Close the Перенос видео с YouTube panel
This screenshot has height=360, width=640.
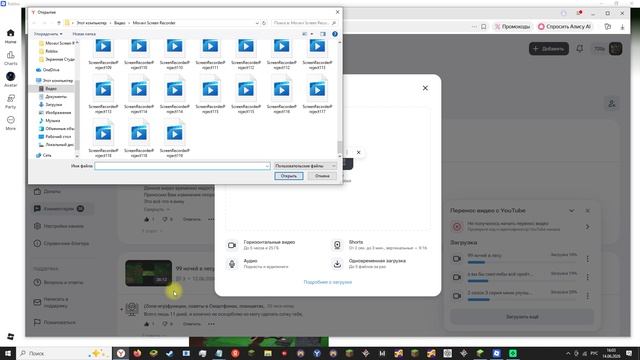[x=588, y=211]
